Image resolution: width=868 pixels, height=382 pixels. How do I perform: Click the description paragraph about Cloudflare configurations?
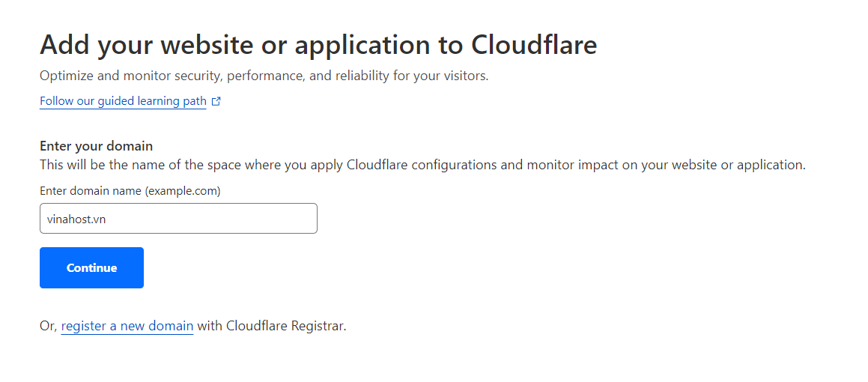[x=423, y=165]
